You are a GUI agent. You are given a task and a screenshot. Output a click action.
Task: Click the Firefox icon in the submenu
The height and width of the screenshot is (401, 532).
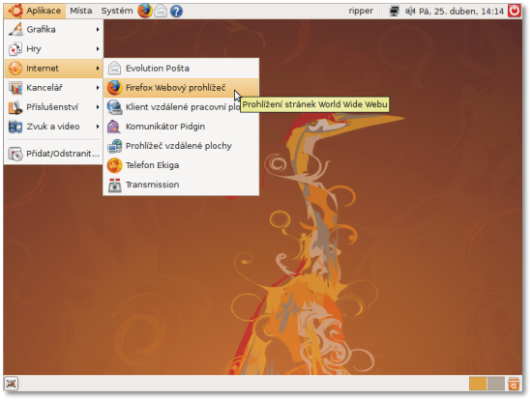pos(114,88)
